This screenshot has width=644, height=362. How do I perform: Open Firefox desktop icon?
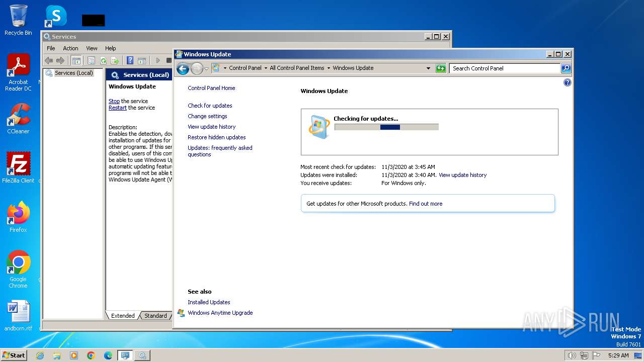click(x=18, y=217)
